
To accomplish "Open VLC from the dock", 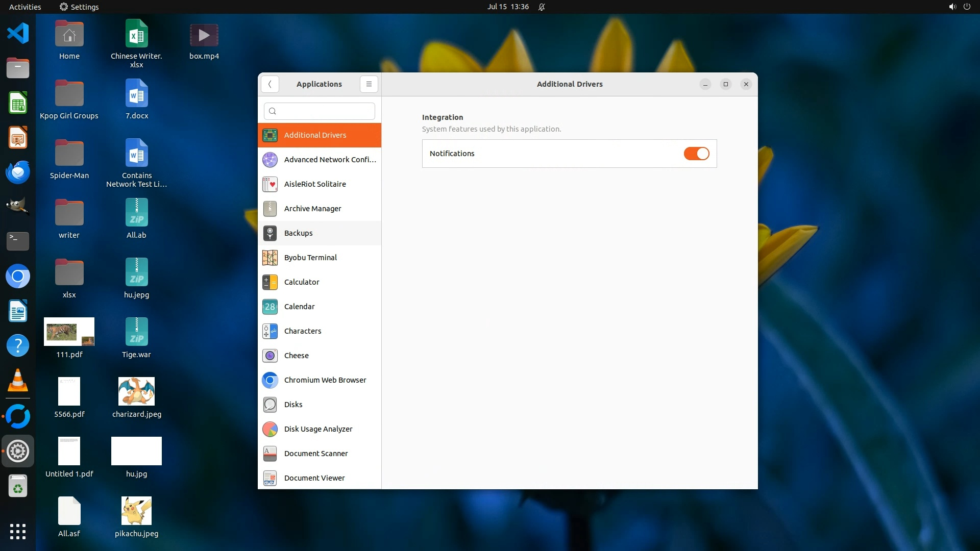I will [x=18, y=381].
